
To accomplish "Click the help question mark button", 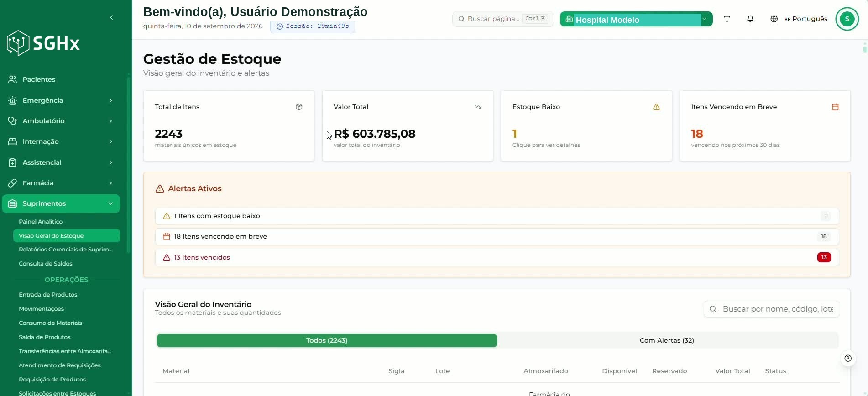I will pos(848,358).
